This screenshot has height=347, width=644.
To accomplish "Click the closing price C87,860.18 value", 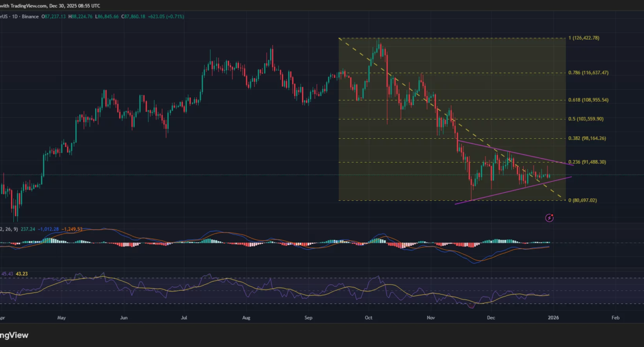I will coord(128,16).
